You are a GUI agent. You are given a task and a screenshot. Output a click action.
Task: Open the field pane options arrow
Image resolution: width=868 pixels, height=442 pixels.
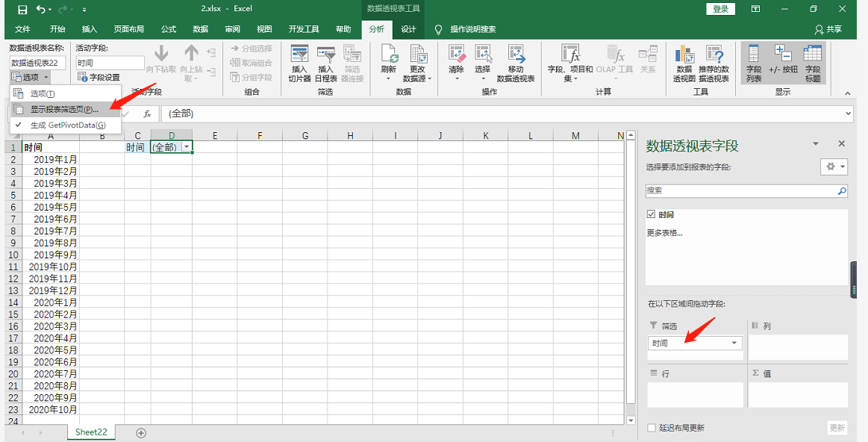[x=816, y=144]
